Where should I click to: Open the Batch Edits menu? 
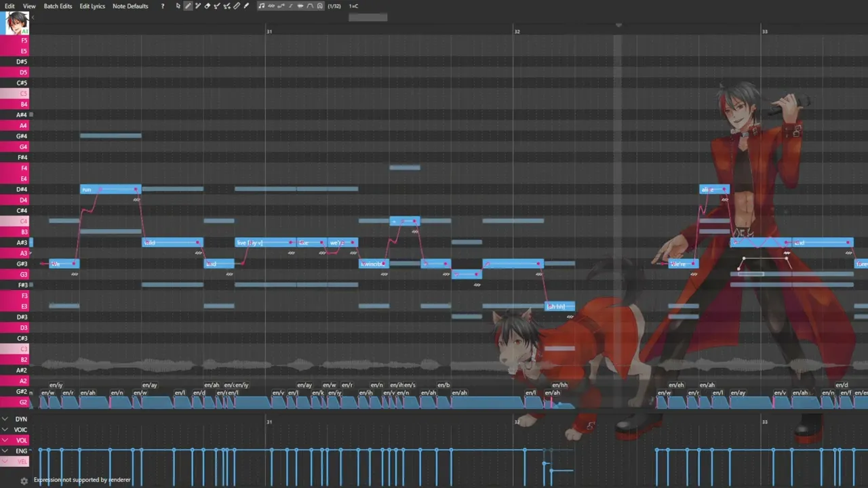58,6
